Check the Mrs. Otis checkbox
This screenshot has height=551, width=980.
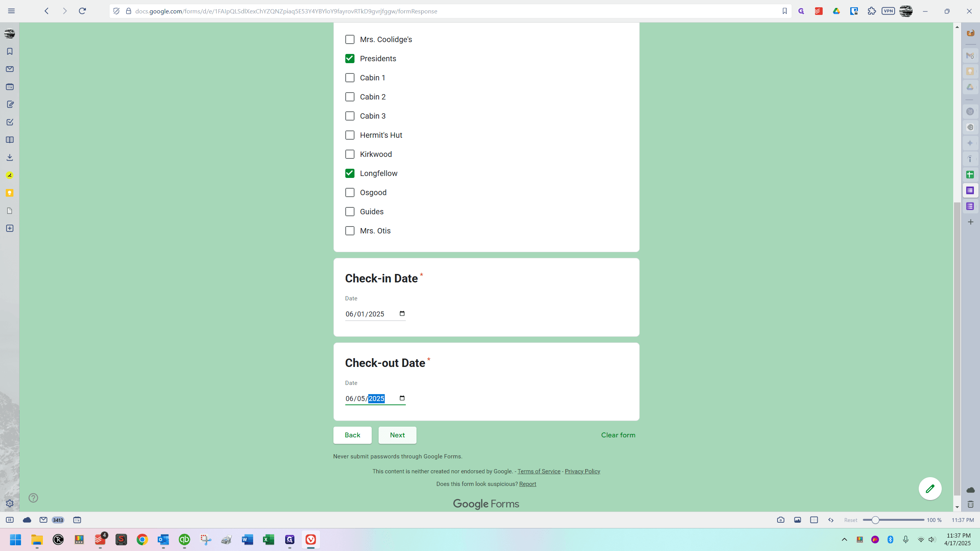pos(350,231)
